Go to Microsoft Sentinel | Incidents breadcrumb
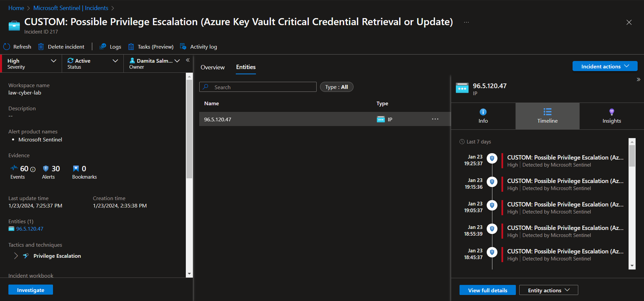Viewport: 644px width, 301px height. 71,8
